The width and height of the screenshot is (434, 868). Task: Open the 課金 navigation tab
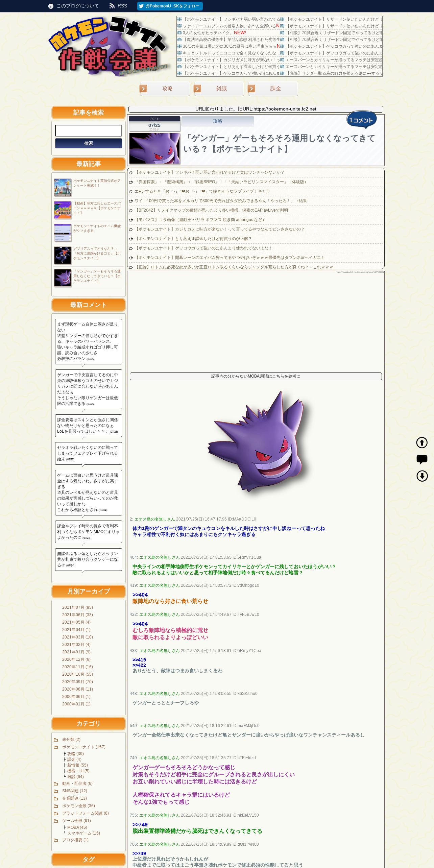coord(273,89)
